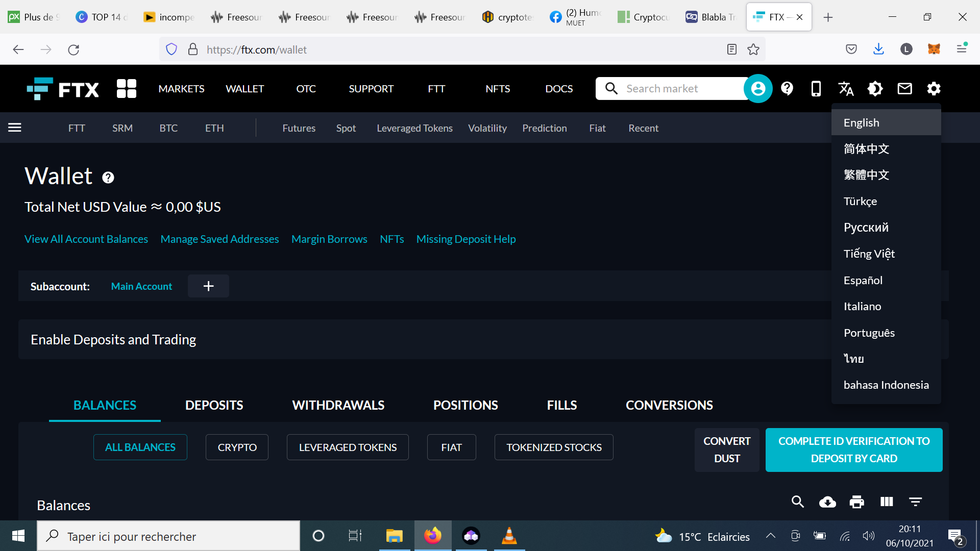Open view columns icon in Balances

887,502
